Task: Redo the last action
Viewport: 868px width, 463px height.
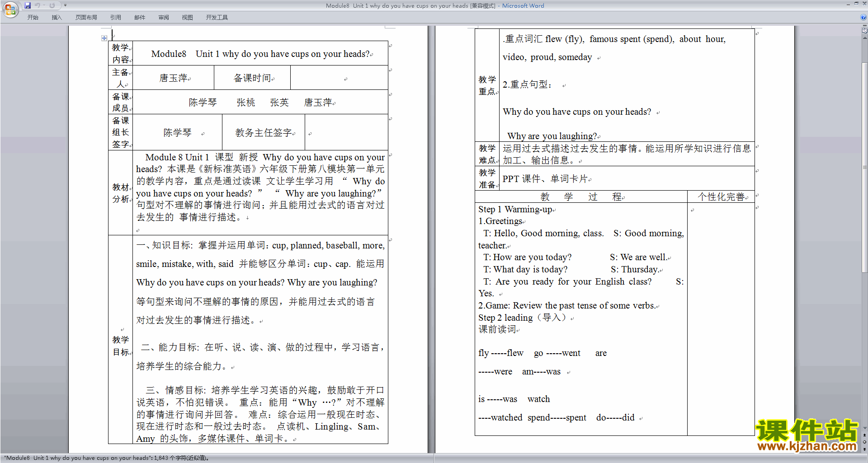Action: click(52, 5)
